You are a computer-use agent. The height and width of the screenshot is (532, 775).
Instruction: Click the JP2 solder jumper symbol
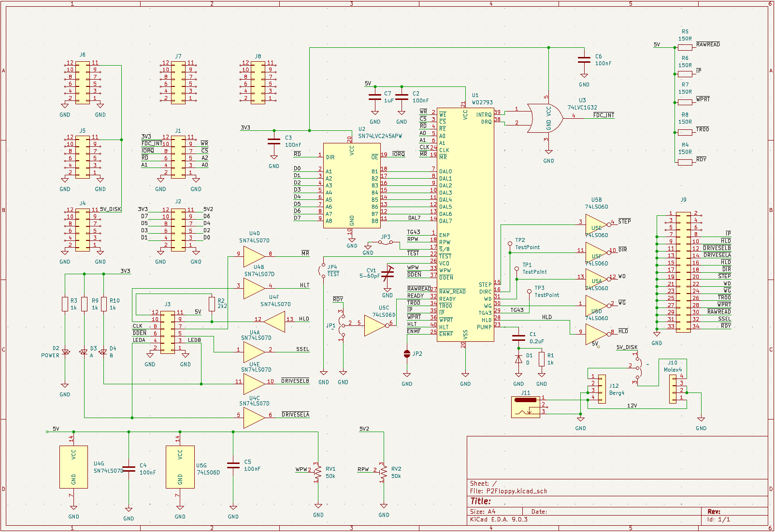(407, 354)
